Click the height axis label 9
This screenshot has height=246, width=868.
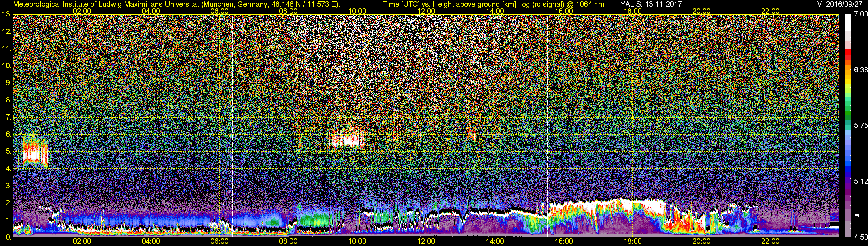point(8,83)
